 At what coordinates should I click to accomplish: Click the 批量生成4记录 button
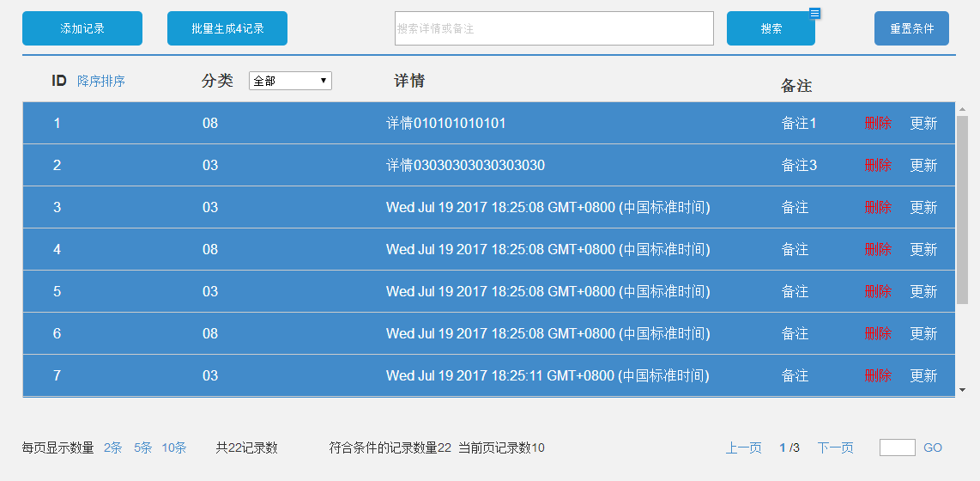pyautogui.click(x=227, y=28)
